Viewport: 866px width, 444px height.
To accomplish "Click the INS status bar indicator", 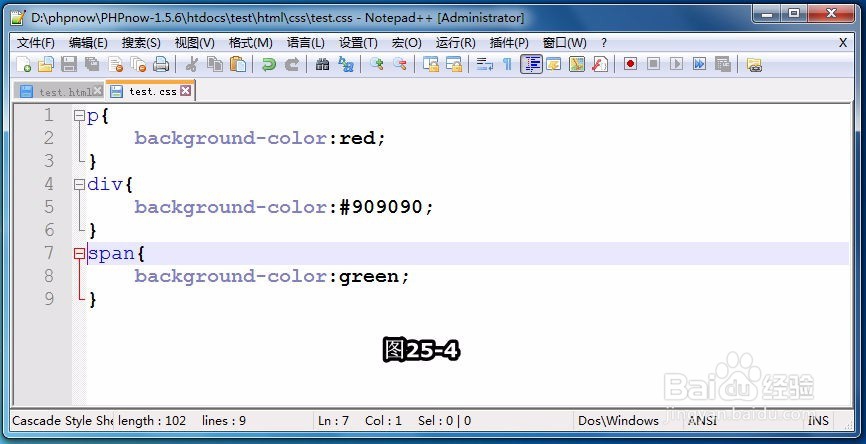I will click(818, 421).
